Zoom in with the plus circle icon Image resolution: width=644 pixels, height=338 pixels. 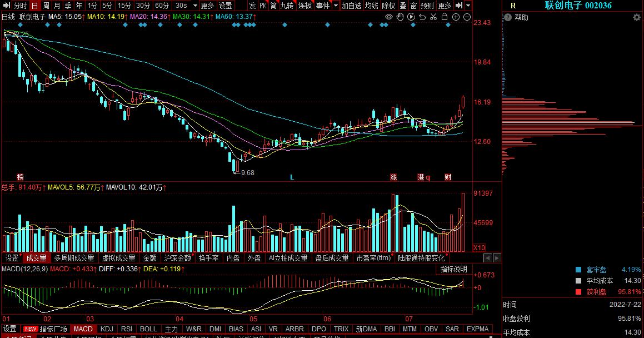click(x=456, y=17)
